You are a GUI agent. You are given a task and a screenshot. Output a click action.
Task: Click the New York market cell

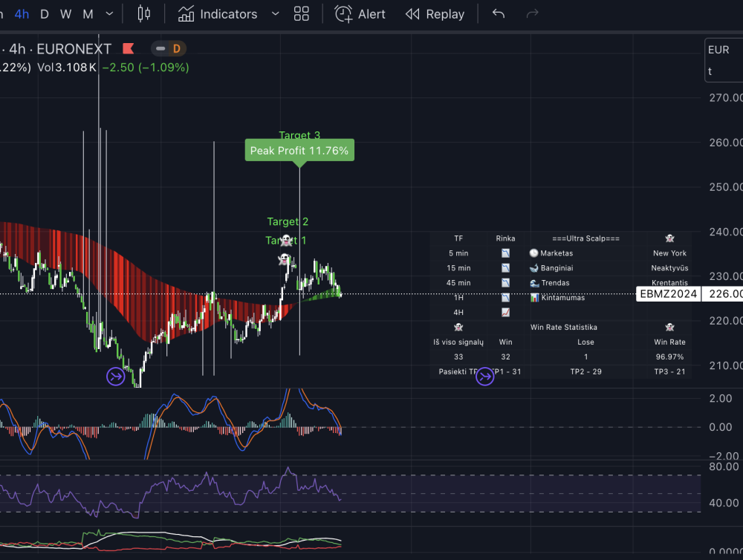669,253
